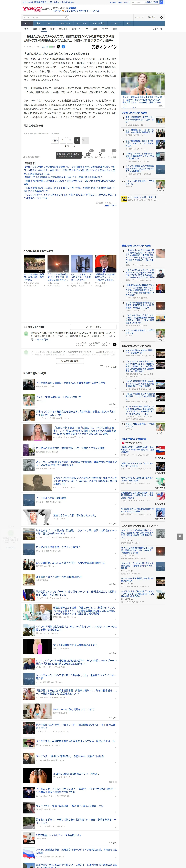This screenshot has height=868, width=186.
Task: Open the related link starting 「全面核戦争を覚悟
Action: click(x=70, y=182)
